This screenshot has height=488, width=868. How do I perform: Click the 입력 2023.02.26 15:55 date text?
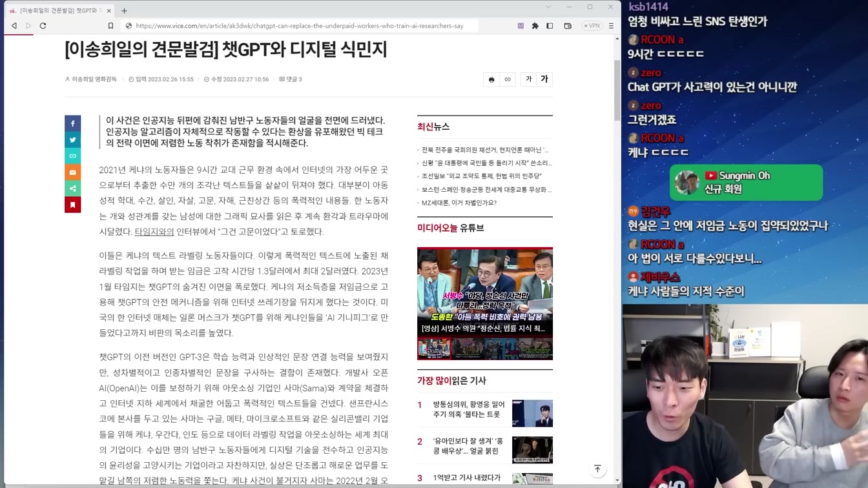(x=161, y=79)
